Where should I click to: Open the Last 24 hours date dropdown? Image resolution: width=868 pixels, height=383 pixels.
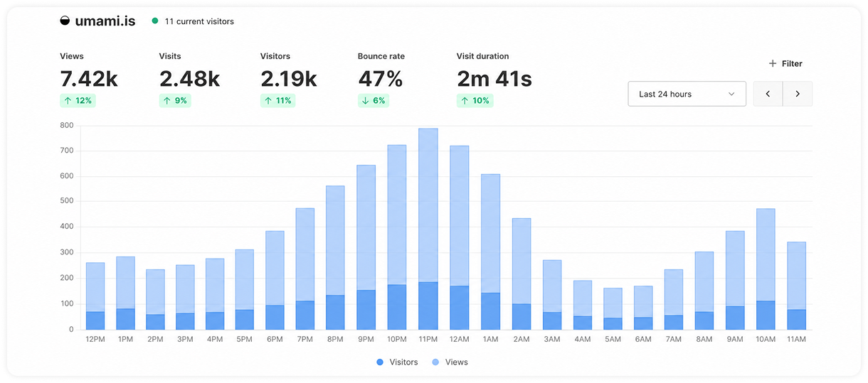(687, 94)
